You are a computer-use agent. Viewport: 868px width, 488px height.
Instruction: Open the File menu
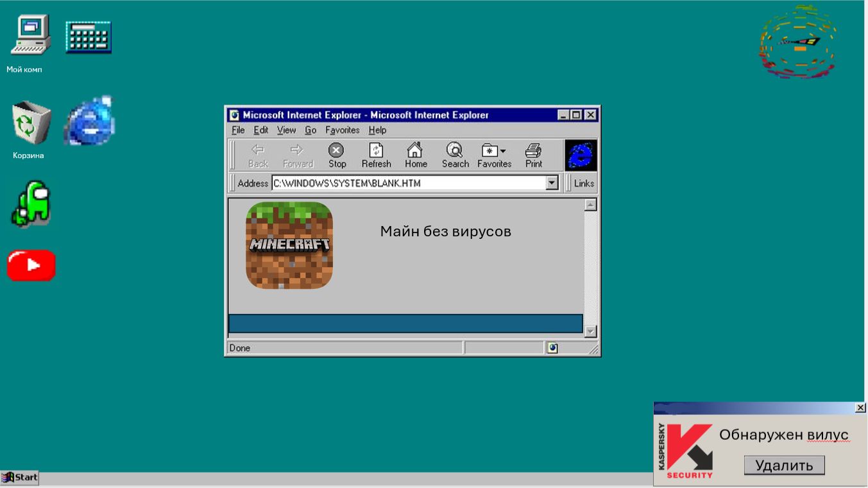point(238,130)
